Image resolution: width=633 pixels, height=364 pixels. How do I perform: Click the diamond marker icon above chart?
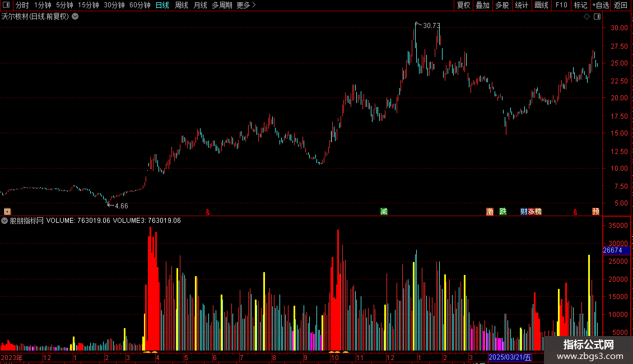pyautogui.click(x=587, y=17)
